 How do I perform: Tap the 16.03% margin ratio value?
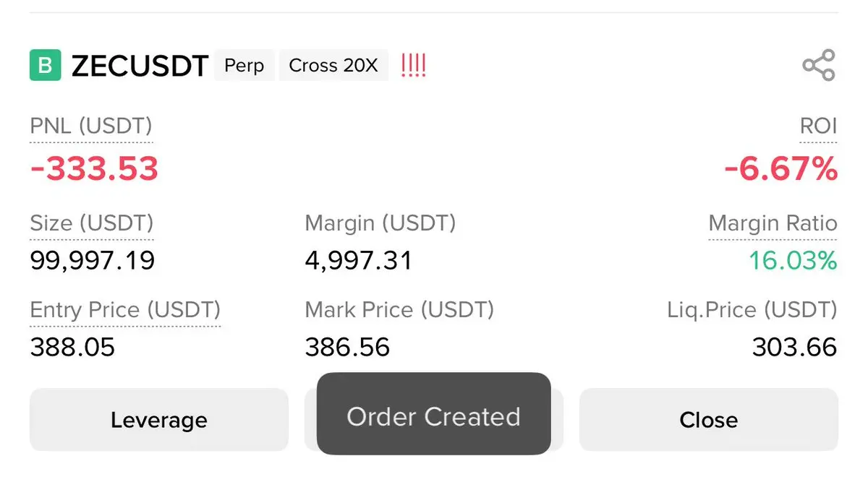[792, 260]
